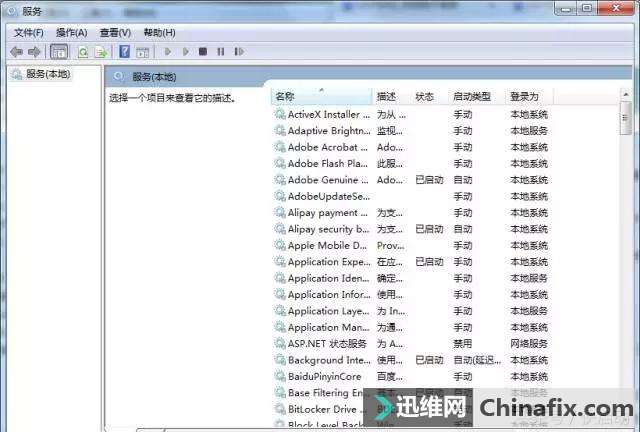The height and width of the screenshot is (432, 640).
Task: Select the Application Management service icon
Action: click(x=280, y=327)
